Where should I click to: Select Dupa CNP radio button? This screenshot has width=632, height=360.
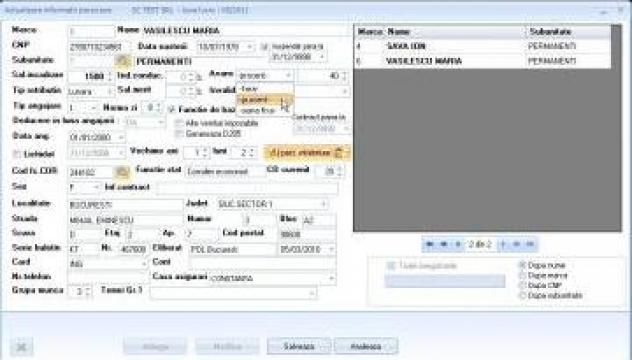tap(522, 285)
